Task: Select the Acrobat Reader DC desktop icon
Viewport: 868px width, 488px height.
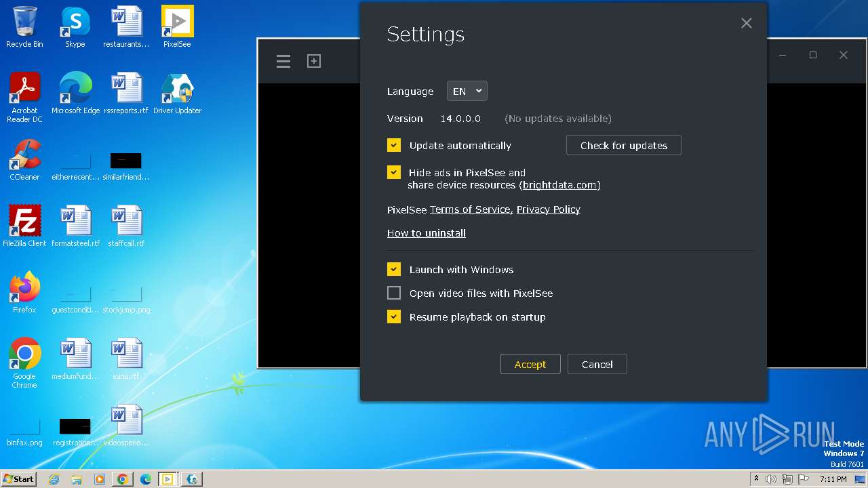Action: tap(24, 98)
